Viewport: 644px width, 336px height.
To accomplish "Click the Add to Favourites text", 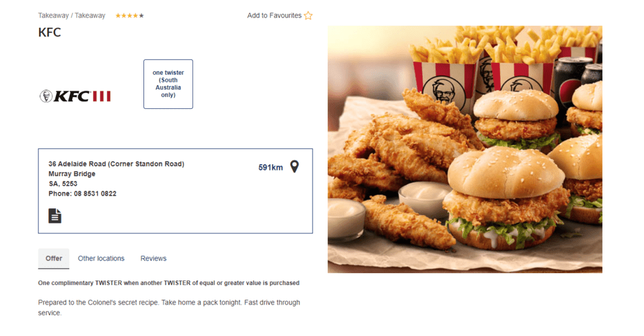I will 274,16.
